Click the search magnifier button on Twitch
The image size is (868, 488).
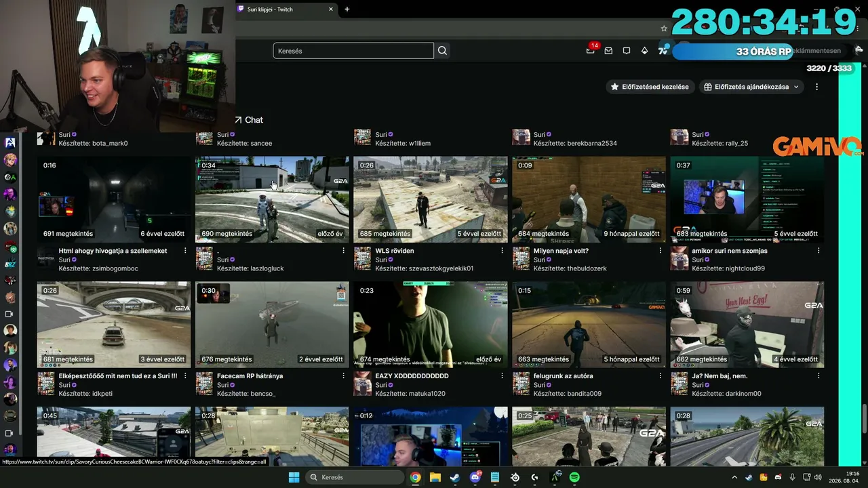coord(443,51)
